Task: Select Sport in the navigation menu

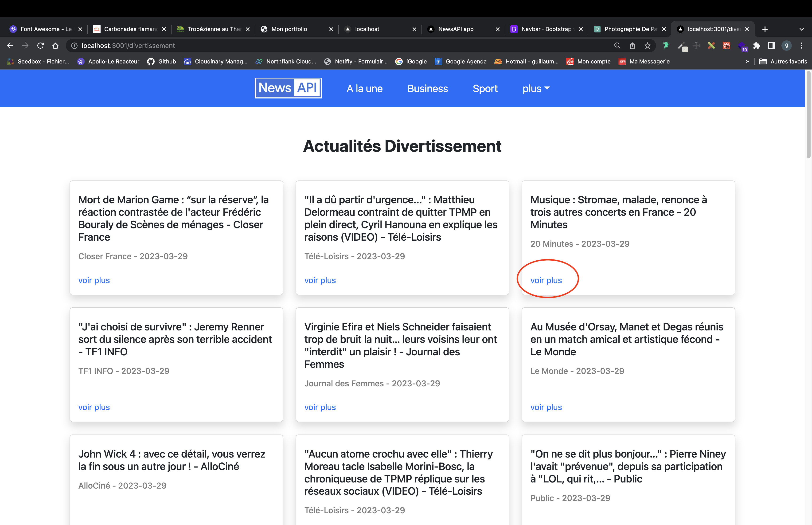Action: coord(485,88)
